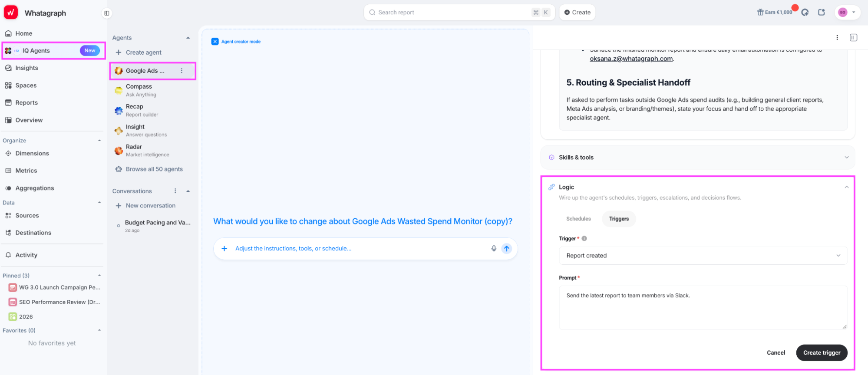868x375 pixels.
Task: Collapse the Conversations list arrow
Action: (x=188, y=191)
